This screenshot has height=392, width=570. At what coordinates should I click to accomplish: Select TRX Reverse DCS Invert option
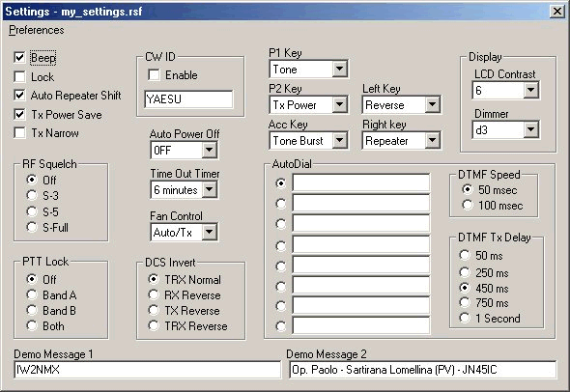click(x=154, y=325)
